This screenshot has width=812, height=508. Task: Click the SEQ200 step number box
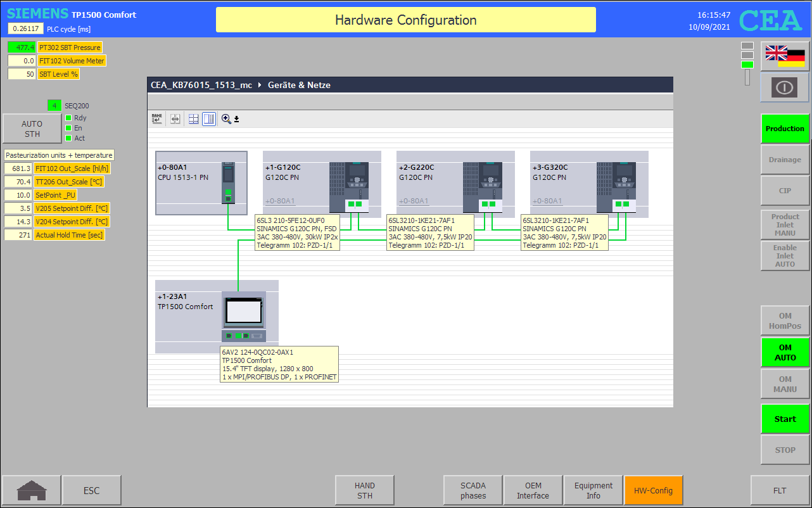click(x=54, y=106)
